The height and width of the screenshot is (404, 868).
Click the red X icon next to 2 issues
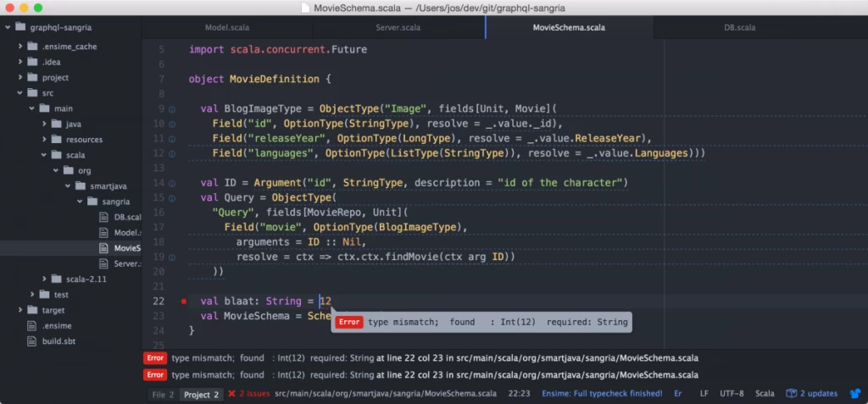[x=232, y=394]
